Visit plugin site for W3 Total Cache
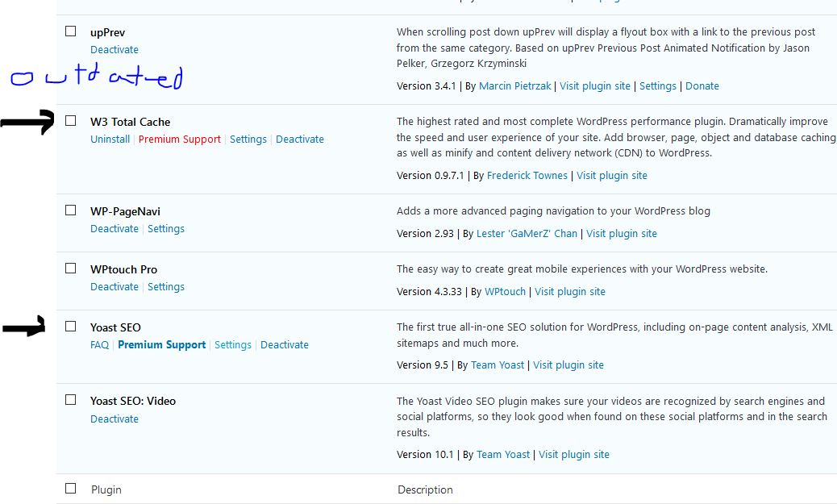 [612, 176]
